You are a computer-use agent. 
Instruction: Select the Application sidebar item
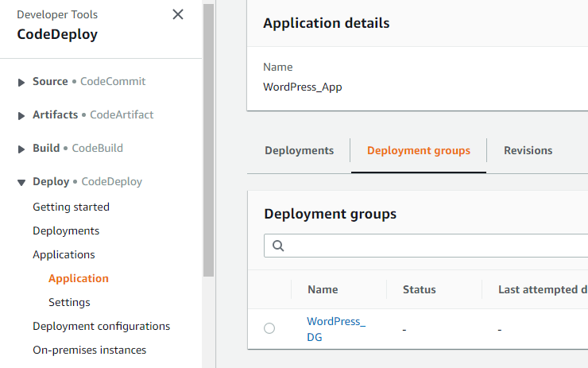click(79, 278)
